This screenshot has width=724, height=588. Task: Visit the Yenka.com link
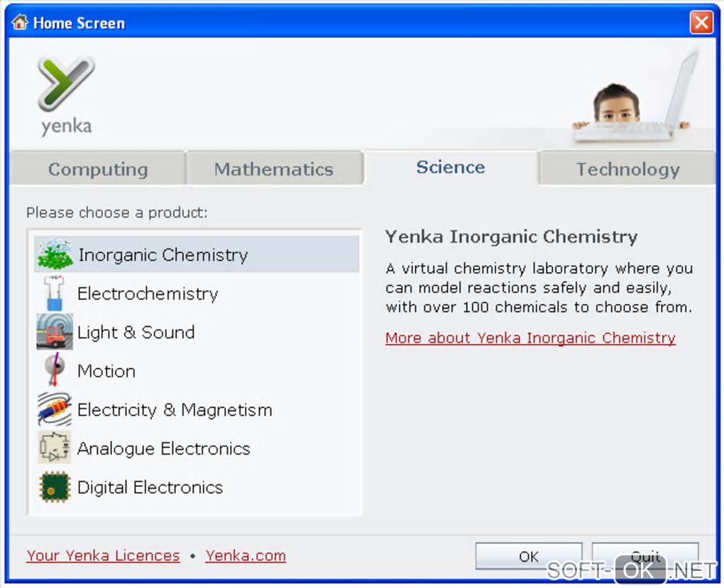[x=246, y=555]
